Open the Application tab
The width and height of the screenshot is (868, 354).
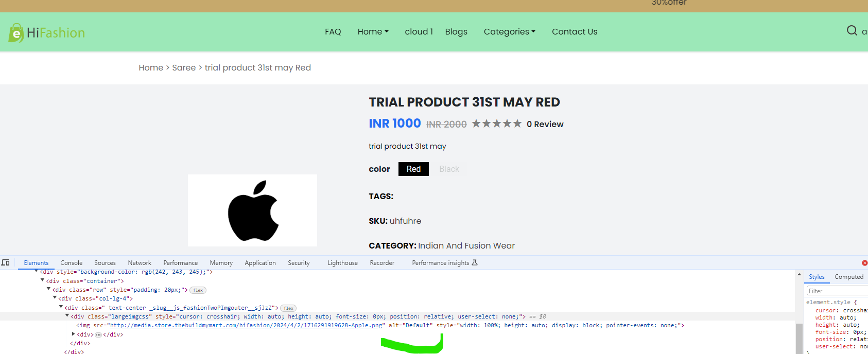260,263
